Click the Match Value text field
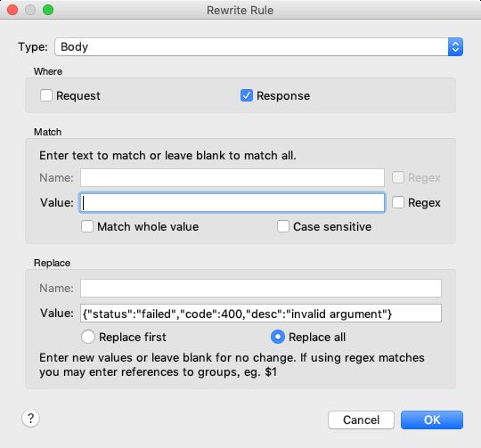 (x=232, y=202)
